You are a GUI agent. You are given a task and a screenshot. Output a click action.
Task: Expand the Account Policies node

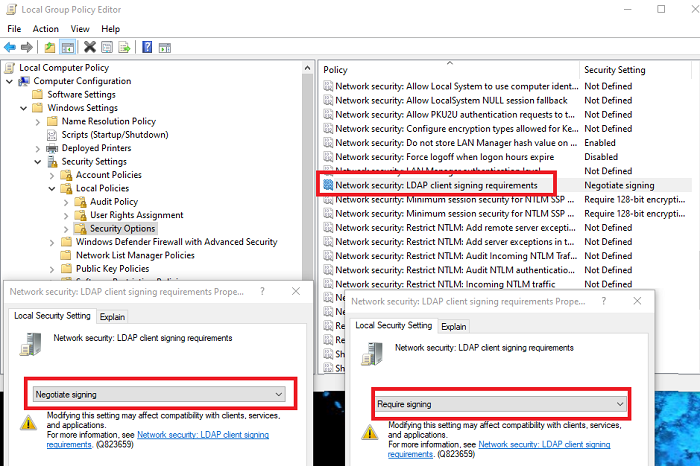pos(52,175)
